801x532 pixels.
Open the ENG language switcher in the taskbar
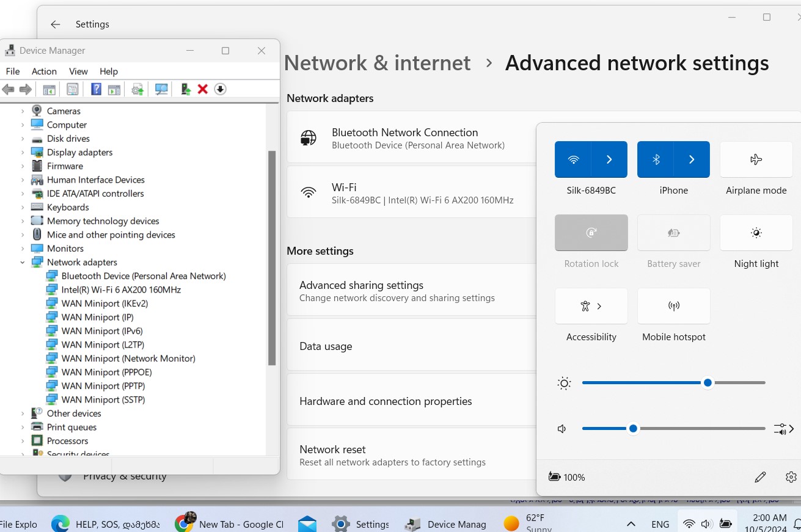[660, 524]
